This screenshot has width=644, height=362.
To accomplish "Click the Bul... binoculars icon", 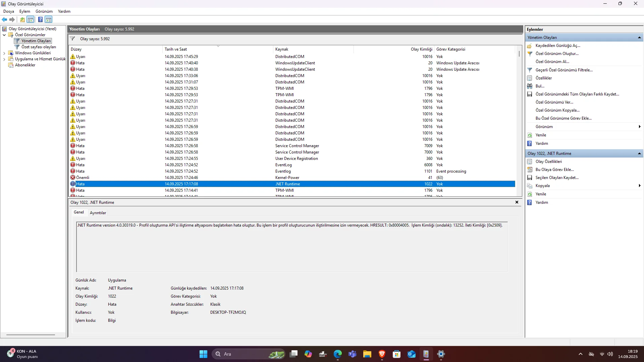I will pos(530,86).
